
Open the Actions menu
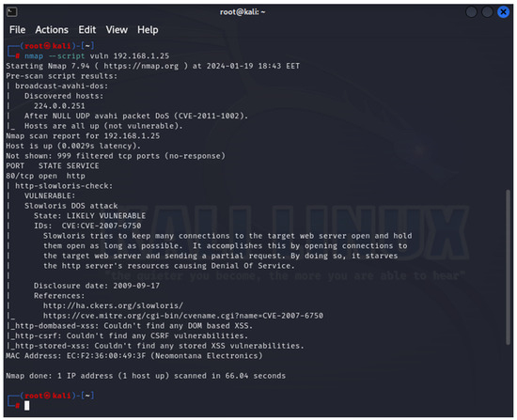click(x=52, y=30)
